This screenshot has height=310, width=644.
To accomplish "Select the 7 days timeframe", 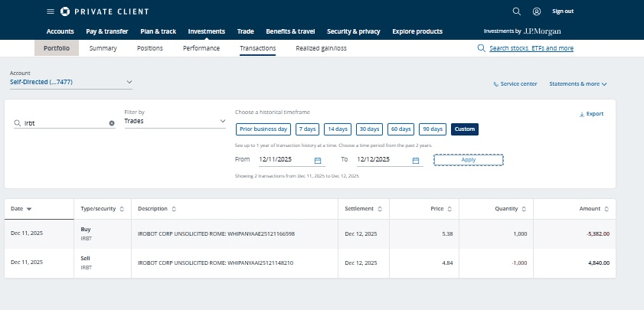I will (307, 129).
